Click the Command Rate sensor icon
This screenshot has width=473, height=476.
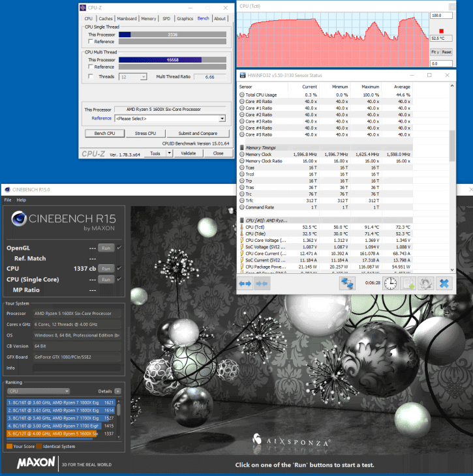[x=242, y=207]
